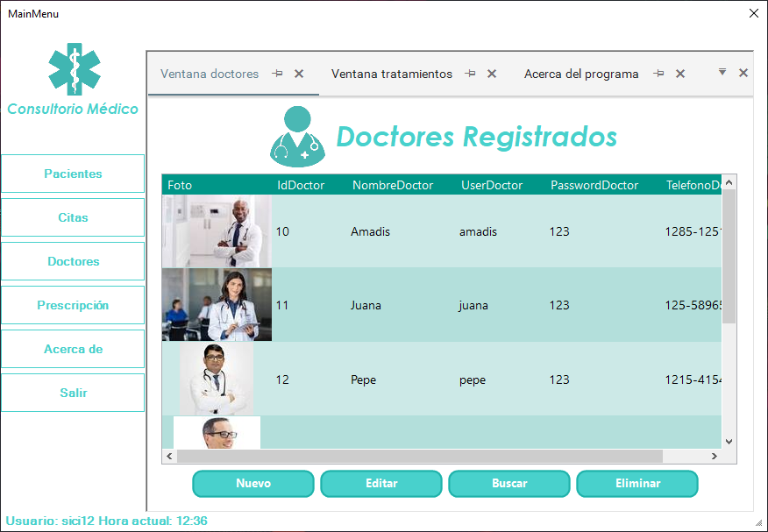Select the phone cell starting 1215-415

tap(693, 379)
